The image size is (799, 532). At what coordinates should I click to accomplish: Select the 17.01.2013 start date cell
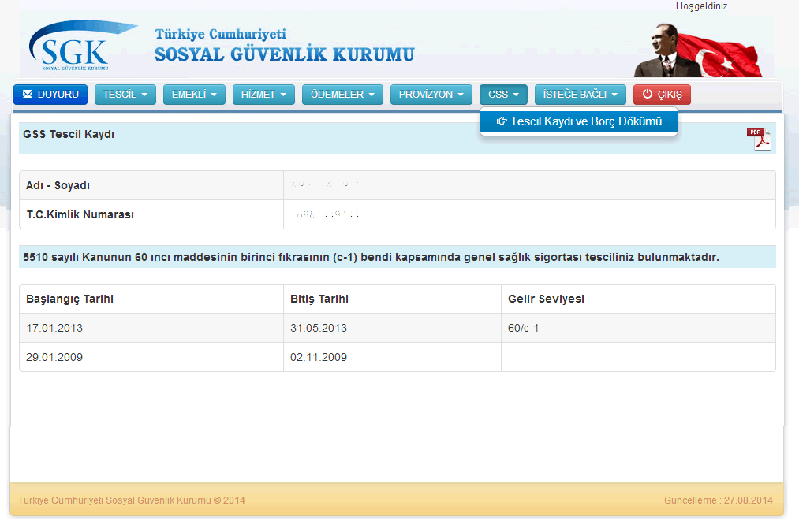[x=54, y=328]
